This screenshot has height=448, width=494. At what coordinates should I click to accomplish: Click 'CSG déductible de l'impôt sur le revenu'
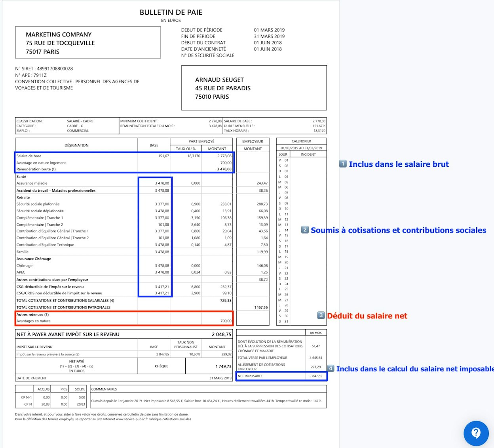(x=50, y=287)
